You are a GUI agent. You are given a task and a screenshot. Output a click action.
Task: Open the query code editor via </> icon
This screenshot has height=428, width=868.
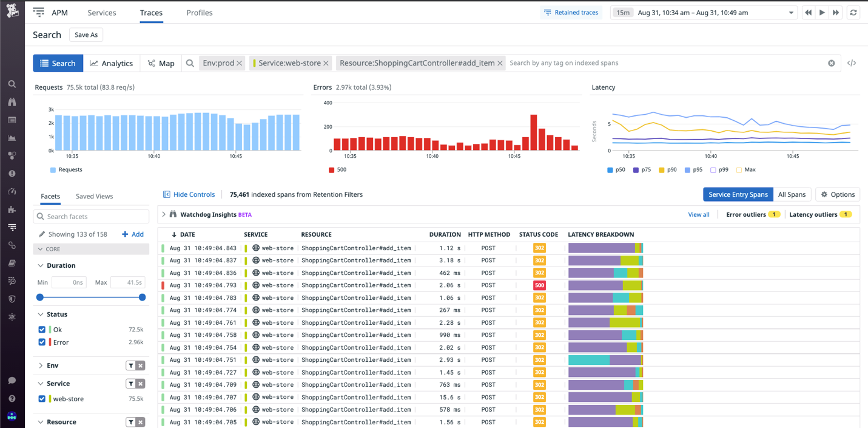[852, 63]
